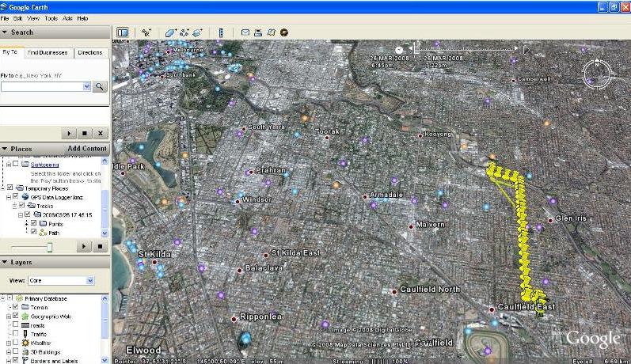Enable the Traffic layer checkbox
Screen dimensions: 631x364
pos(16,334)
